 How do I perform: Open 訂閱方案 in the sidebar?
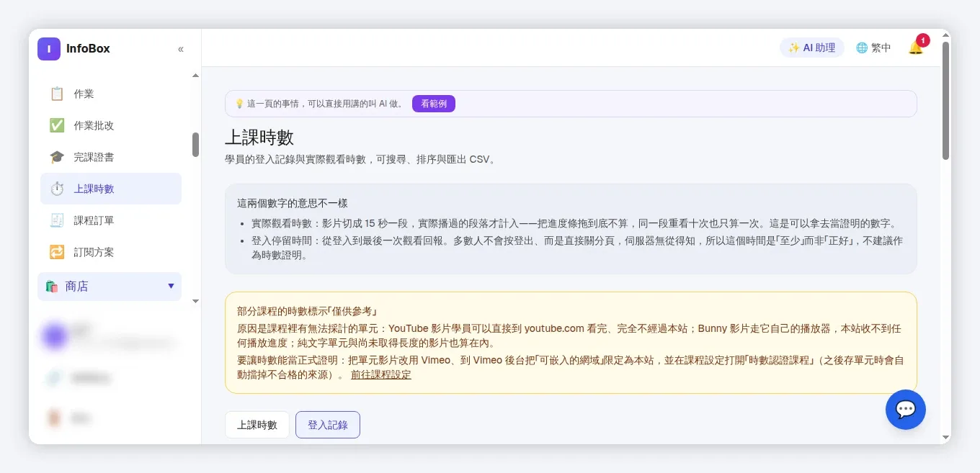(x=111, y=252)
